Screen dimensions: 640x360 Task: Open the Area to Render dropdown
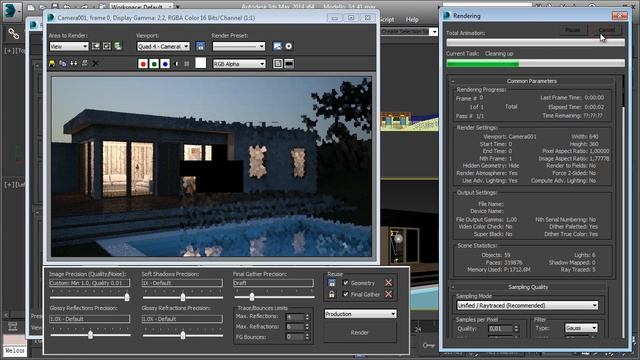click(69, 47)
